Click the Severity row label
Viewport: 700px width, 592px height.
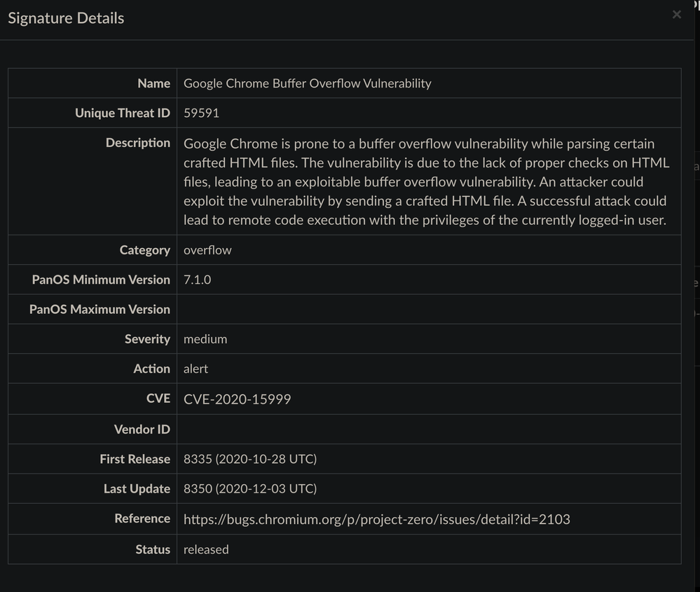pos(147,339)
